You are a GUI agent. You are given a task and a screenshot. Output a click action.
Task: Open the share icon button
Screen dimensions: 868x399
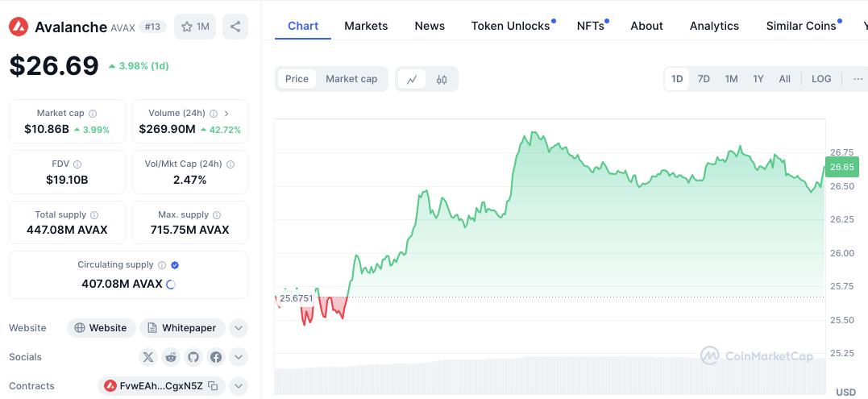click(x=235, y=27)
